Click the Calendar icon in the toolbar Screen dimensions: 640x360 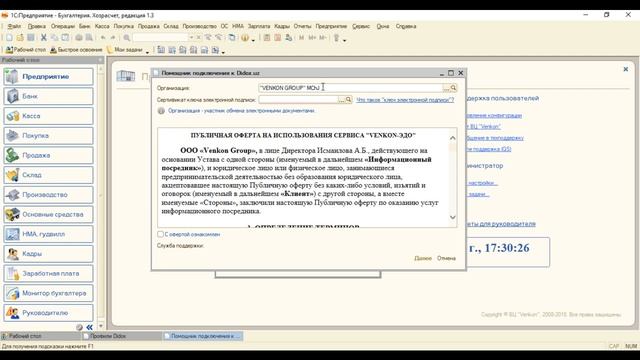click(278, 38)
